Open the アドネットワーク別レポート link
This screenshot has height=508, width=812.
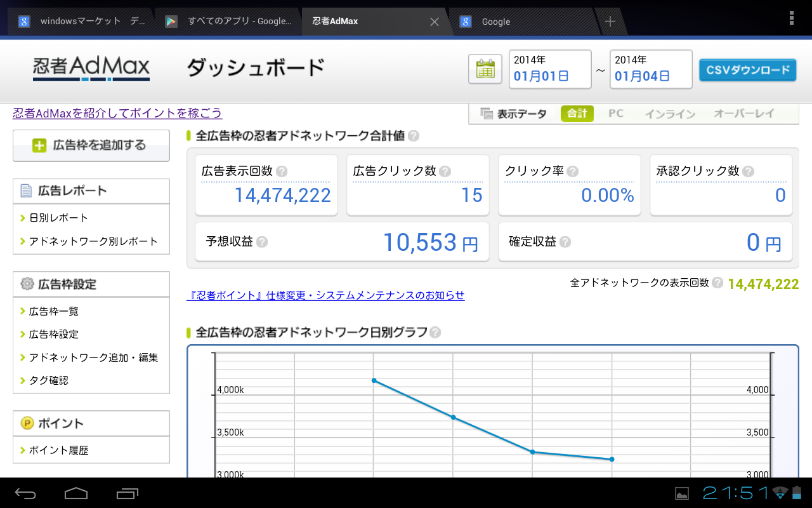tap(93, 241)
